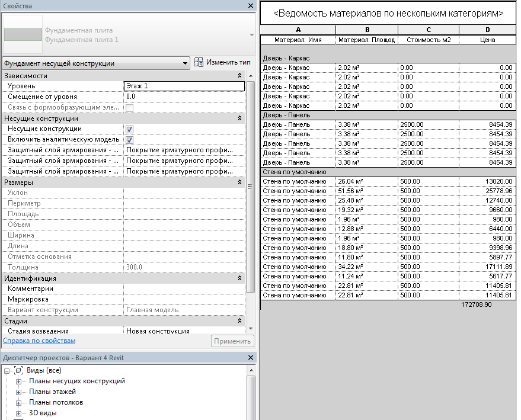Expand the Планы этажей tree node
Image resolution: width=521 pixels, height=420 pixels.
coord(18,392)
